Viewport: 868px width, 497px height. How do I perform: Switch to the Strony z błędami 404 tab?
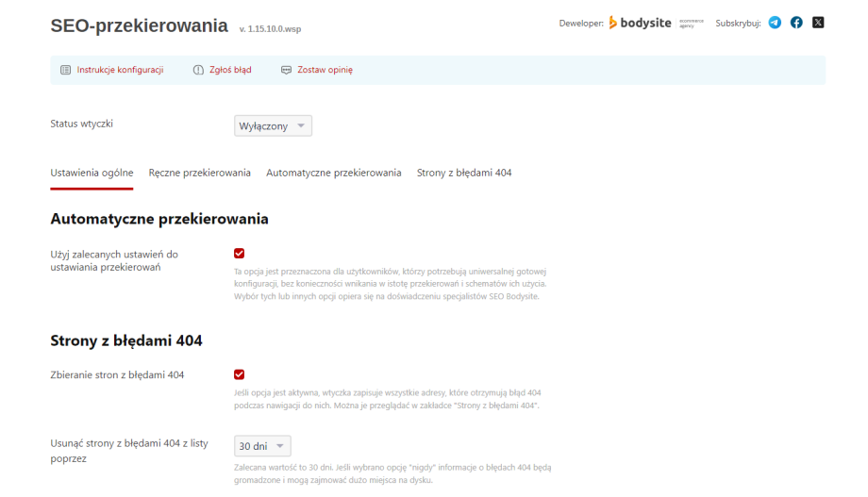coord(464,173)
